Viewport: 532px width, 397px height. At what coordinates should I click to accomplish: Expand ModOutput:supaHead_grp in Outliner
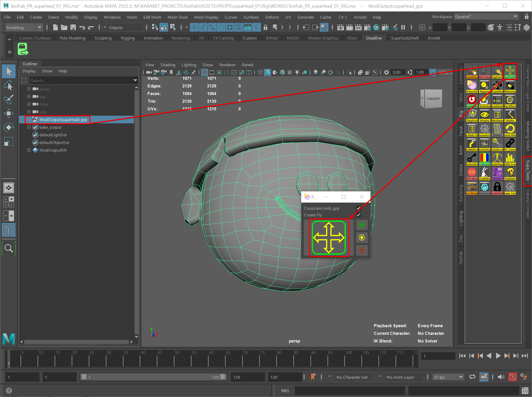click(29, 119)
